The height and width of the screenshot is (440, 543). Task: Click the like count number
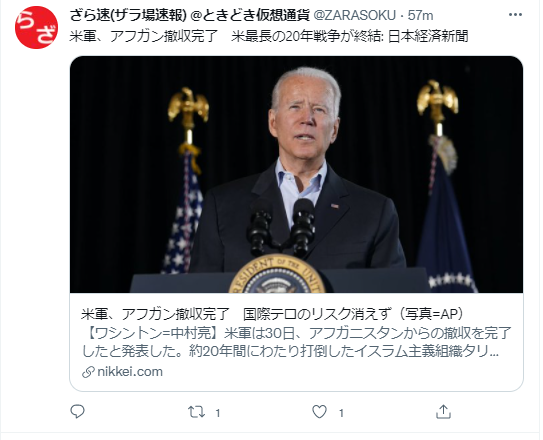341,413
